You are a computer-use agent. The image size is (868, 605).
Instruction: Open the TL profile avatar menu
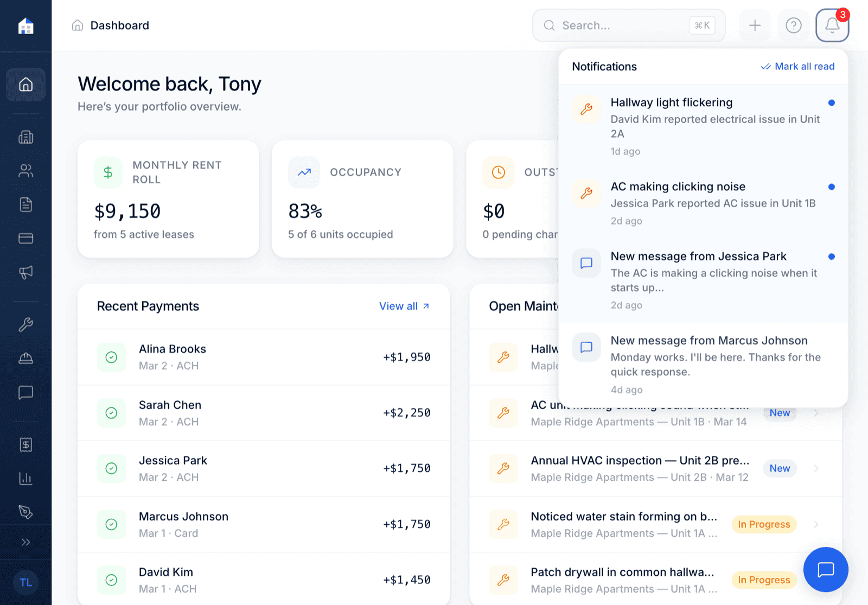[x=25, y=582]
